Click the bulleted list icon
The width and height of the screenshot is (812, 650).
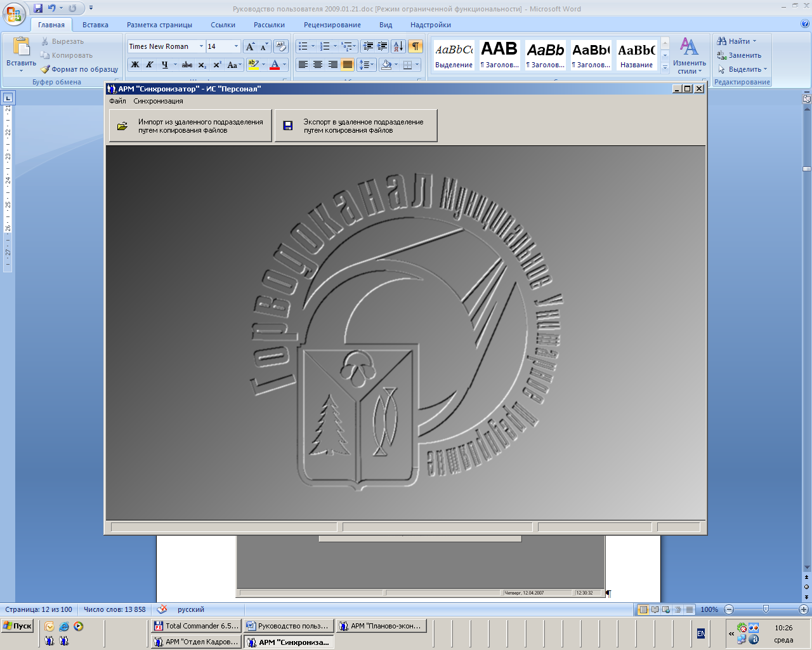click(x=303, y=46)
